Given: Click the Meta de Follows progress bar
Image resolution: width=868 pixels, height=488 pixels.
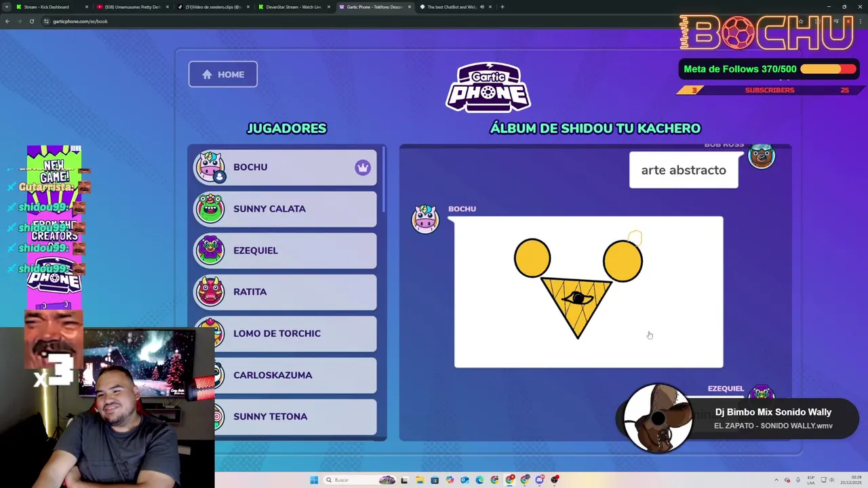Looking at the screenshot, I should click(829, 69).
